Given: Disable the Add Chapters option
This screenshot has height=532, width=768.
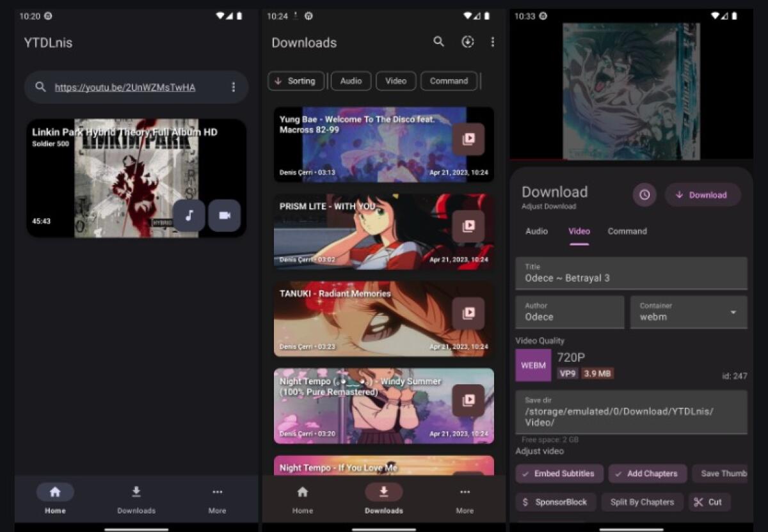Looking at the screenshot, I should 648,474.
